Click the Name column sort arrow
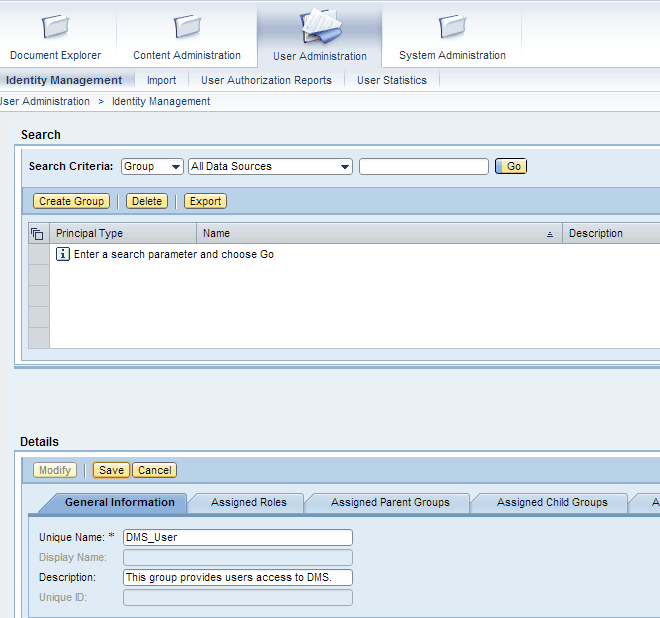This screenshot has height=618, width=660. 550,234
